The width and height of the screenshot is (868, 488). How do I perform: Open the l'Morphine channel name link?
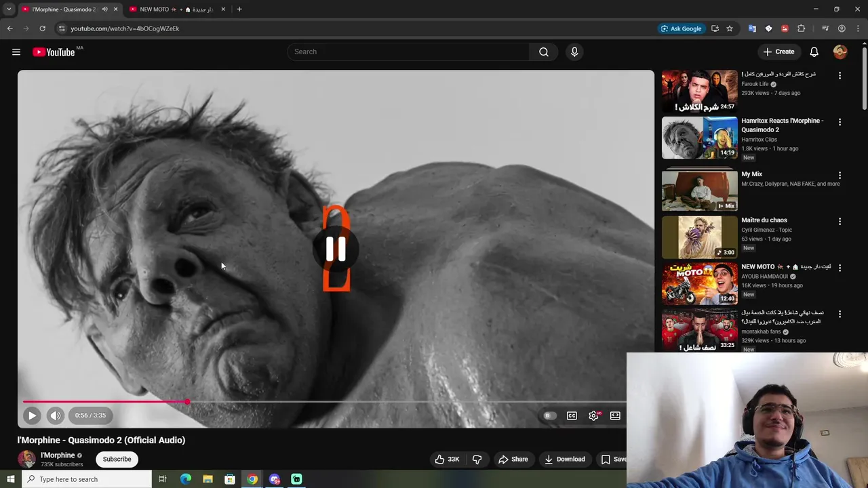point(58,455)
